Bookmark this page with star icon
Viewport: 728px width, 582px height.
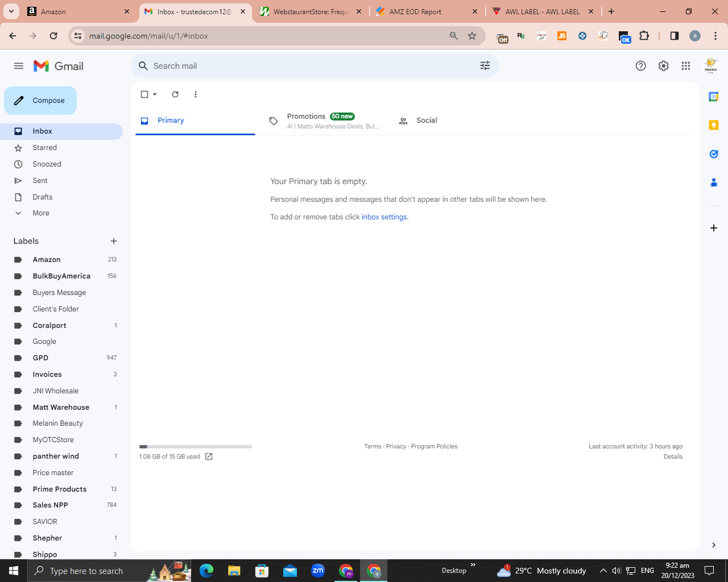472,36
